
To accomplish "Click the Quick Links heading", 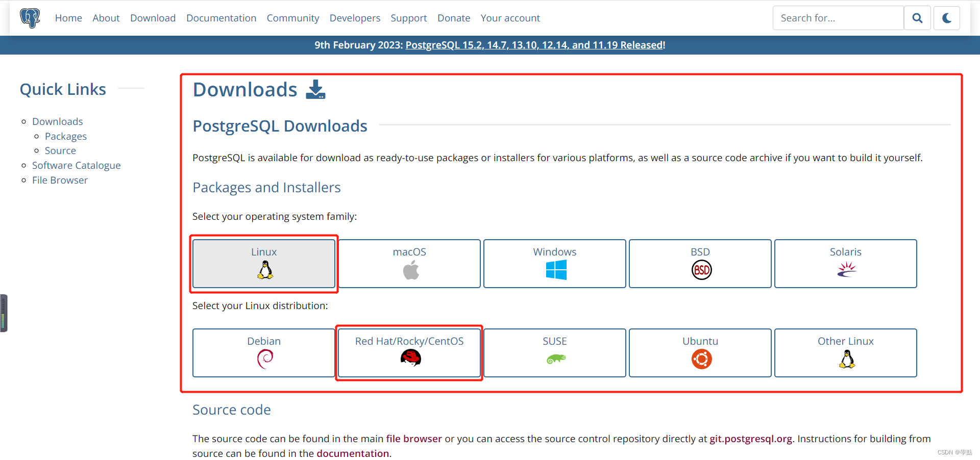I will (x=63, y=89).
